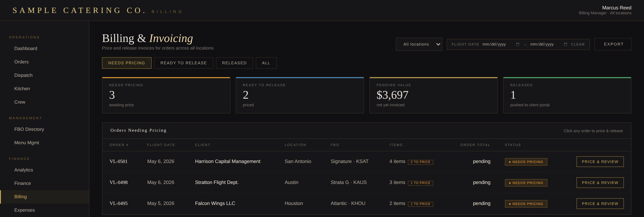Click client Stratton Flight Dept.
This screenshot has height=217, width=644.
click(x=217, y=182)
